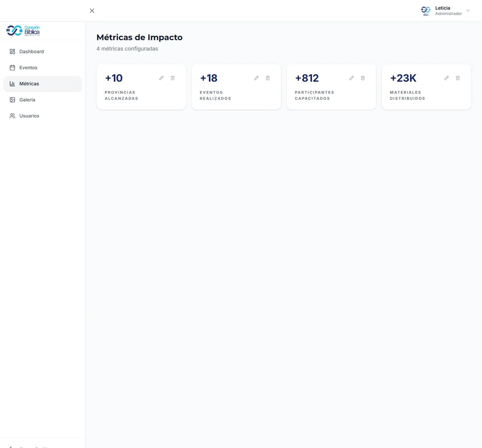Click the +812 metric value

(x=307, y=78)
